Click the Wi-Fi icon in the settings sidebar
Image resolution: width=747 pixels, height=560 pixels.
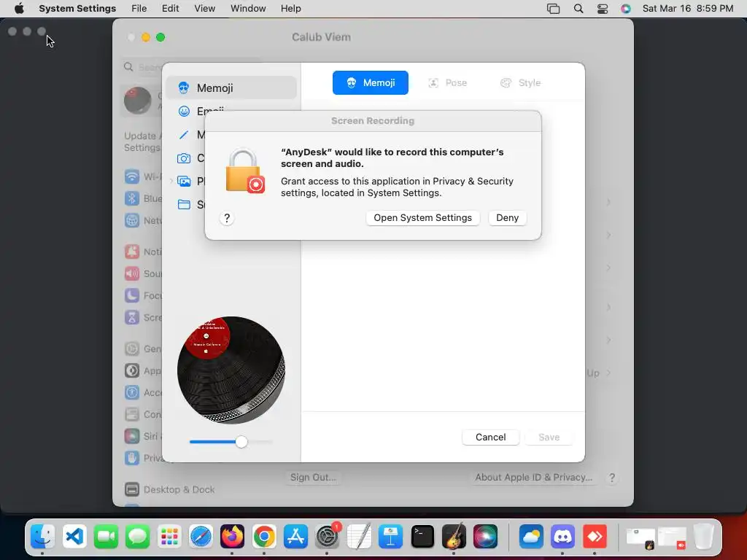[132, 176]
